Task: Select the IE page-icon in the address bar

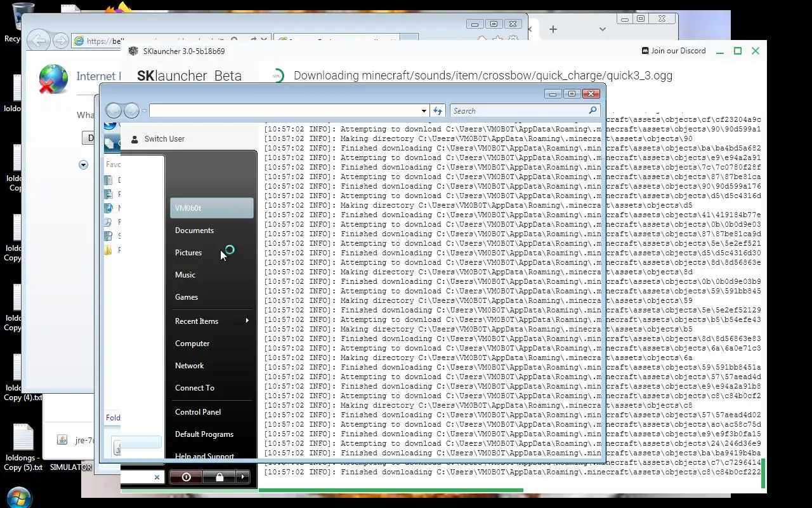Action: tap(79, 41)
